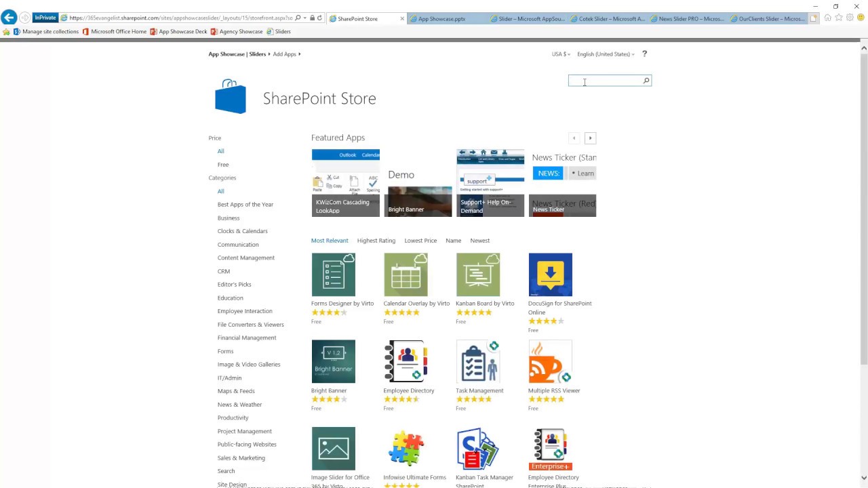Open the address bar search dropdown arrow
Screen dimensions: 868x488
click(x=305, y=18)
